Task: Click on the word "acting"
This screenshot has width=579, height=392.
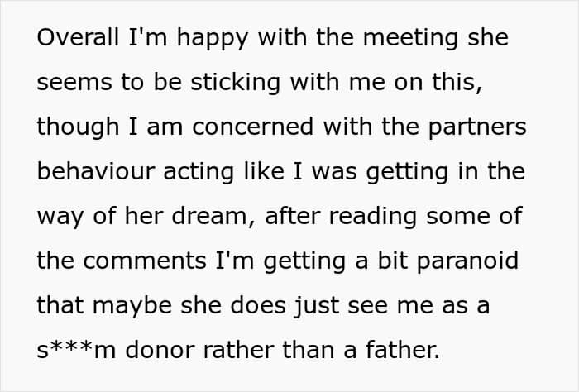Action: pos(199,173)
